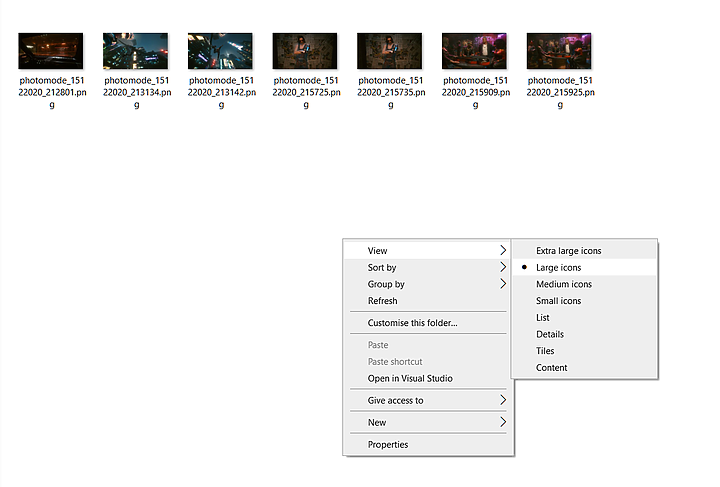Choose Customise this folder...
Image resolution: width=720 pixels, height=487 pixels.
pyautogui.click(x=428, y=323)
